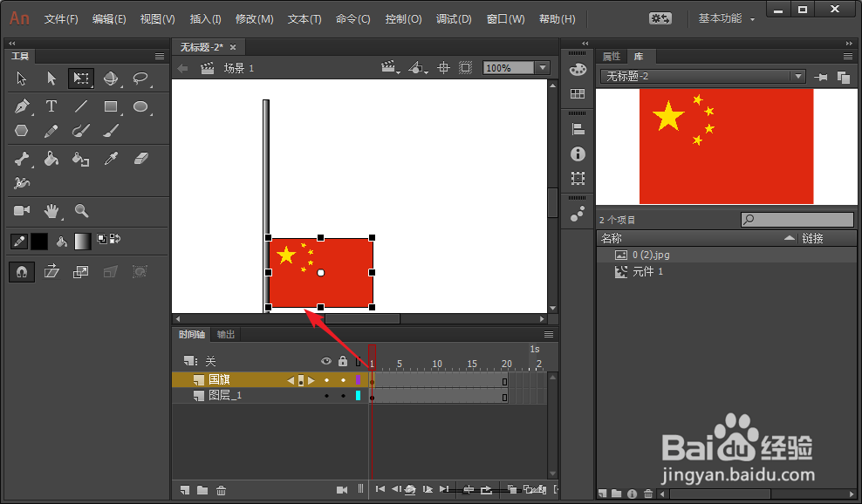Image resolution: width=862 pixels, height=504 pixels.
Task: Toggle lock all layers padlock icon
Action: 343,360
